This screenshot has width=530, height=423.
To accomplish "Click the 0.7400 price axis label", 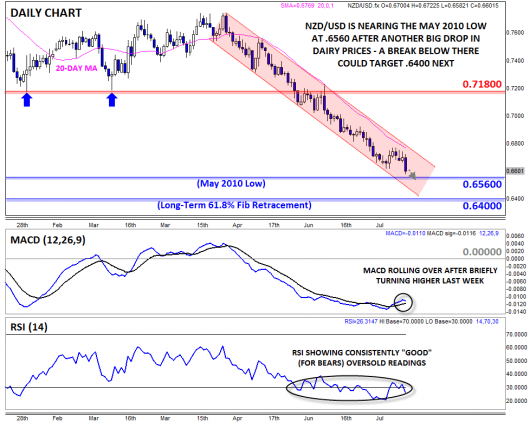I will 515,61.
